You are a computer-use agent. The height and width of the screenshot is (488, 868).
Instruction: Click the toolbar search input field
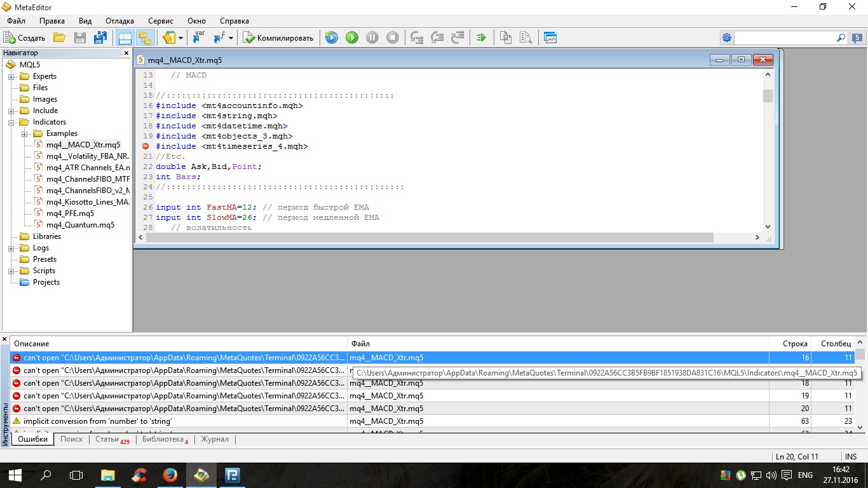785,38
